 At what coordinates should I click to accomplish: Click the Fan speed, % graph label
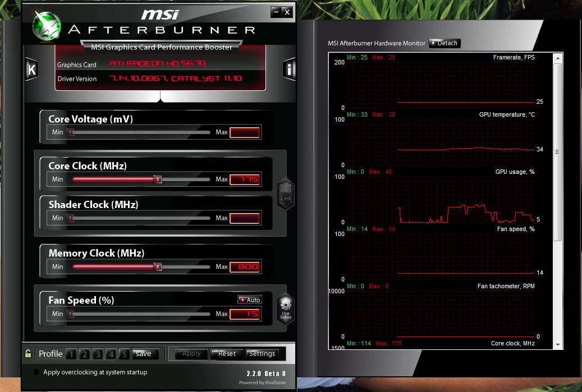(x=516, y=229)
